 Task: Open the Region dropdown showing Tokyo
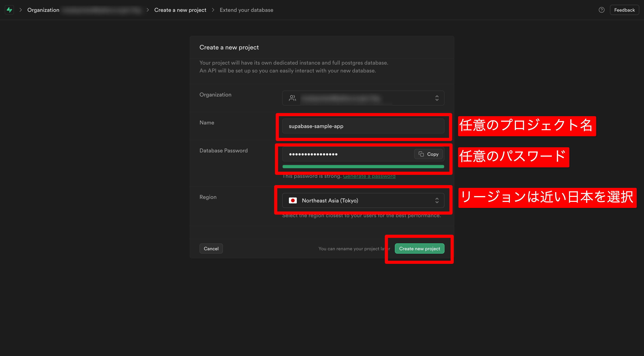pyautogui.click(x=363, y=200)
